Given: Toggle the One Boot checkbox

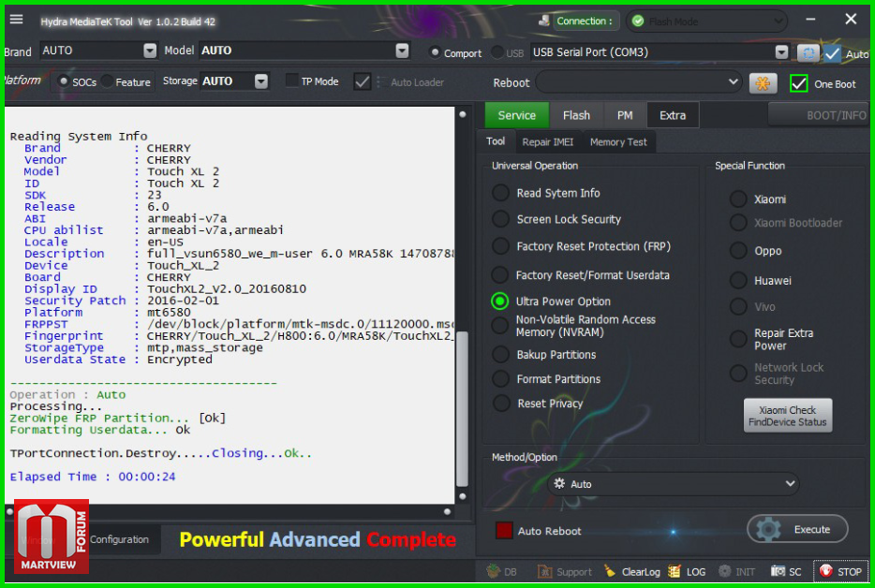Looking at the screenshot, I should [798, 83].
